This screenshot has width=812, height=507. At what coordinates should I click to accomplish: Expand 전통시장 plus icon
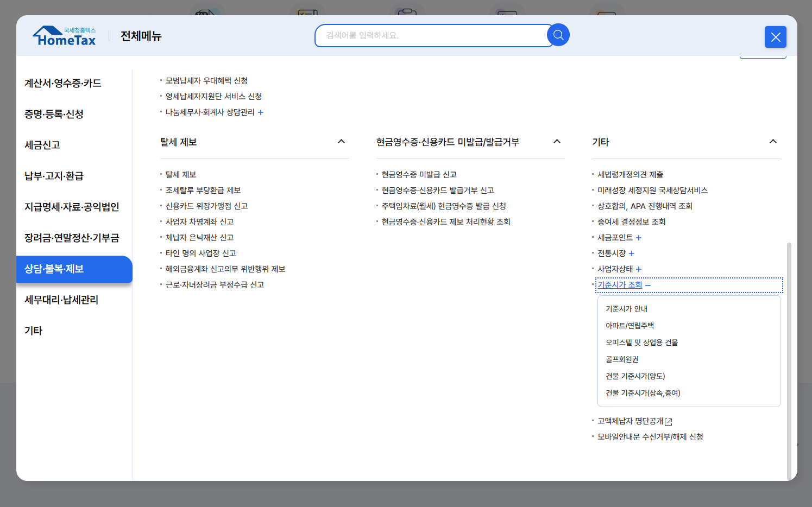click(x=632, y=253)
